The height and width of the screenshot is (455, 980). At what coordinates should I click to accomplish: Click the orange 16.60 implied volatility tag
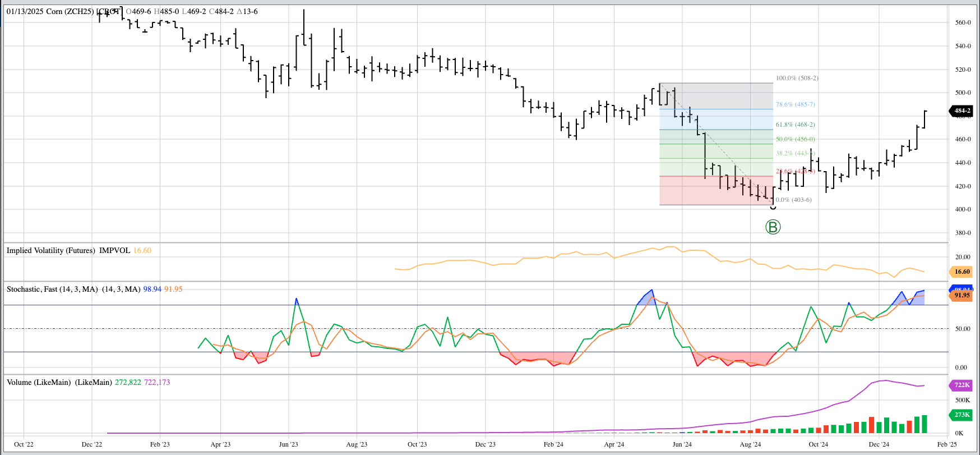pos(962,272)
